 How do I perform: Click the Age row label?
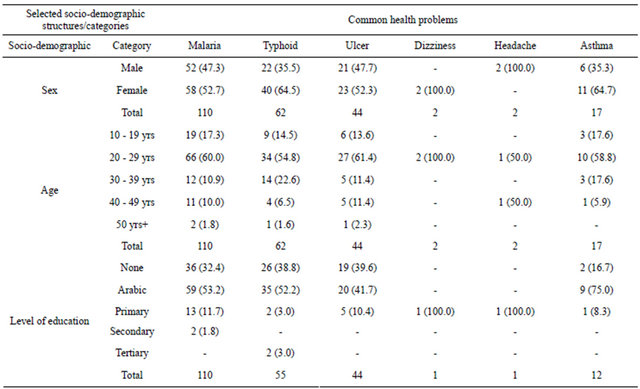[x=49, y=190]
